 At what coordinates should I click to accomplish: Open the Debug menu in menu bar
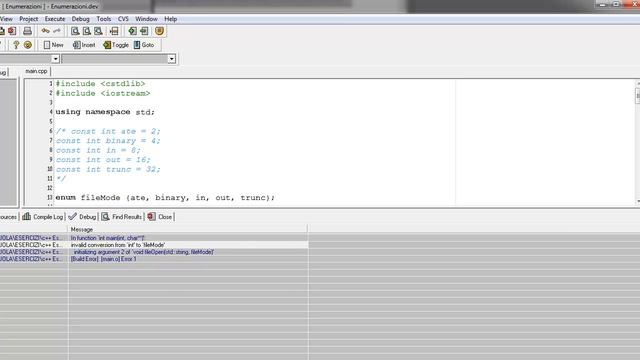[x=80, y=19]
